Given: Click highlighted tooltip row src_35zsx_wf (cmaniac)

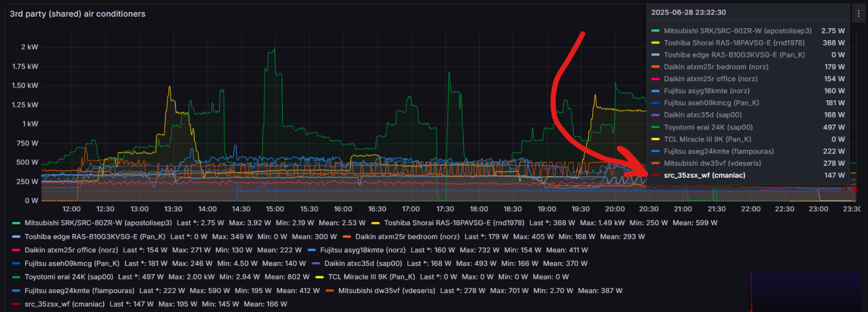Looking at the screenshot, I should tap(748, 175).
